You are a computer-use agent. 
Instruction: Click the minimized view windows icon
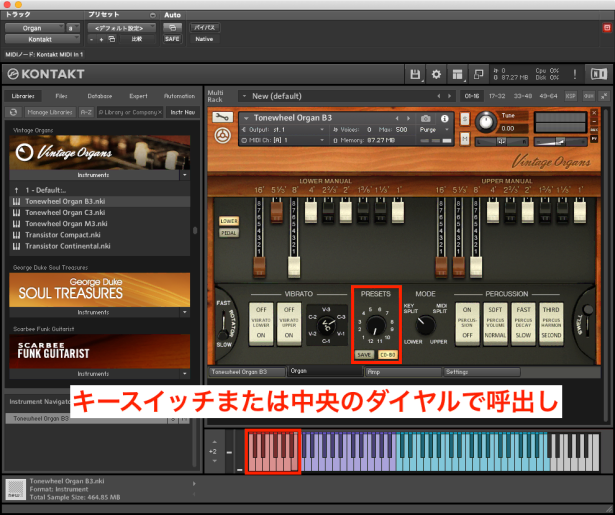point(479,74)
